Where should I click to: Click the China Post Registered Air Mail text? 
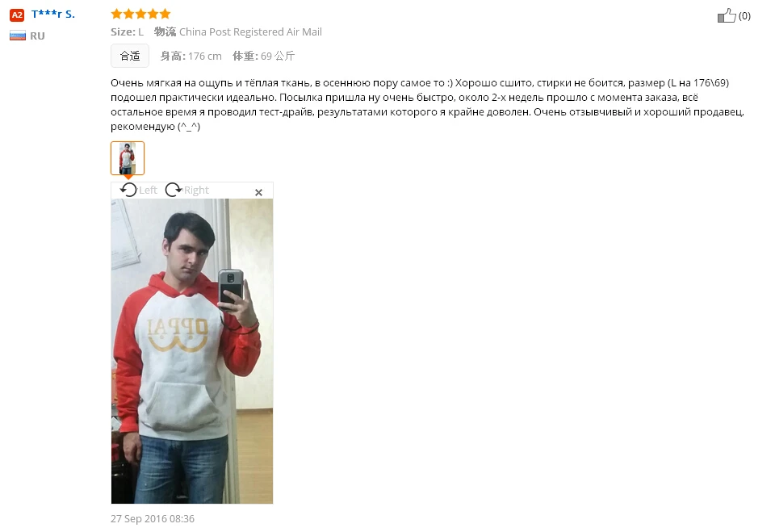(x=250, y=31)
